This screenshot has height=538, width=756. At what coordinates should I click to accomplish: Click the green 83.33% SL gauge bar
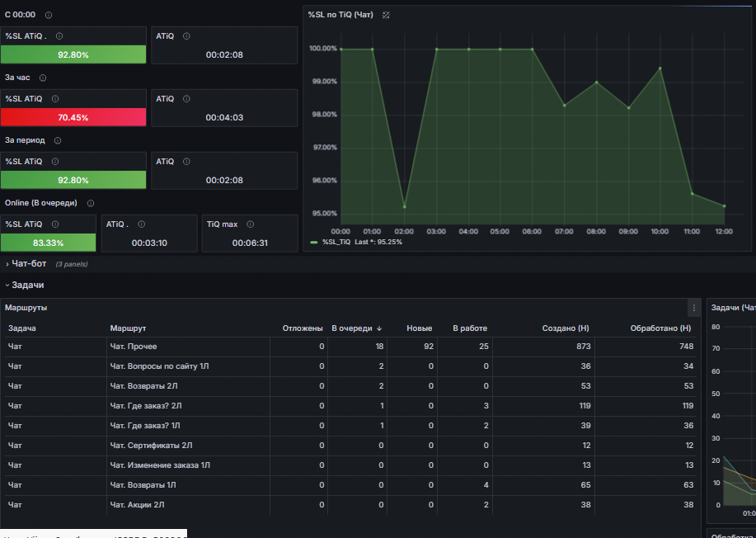[48, 243]
